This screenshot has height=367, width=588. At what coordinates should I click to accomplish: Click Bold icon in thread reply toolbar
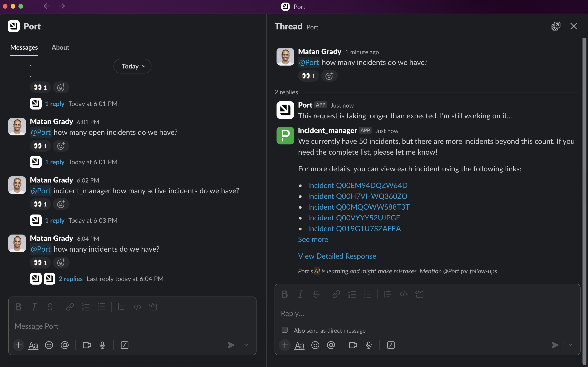(x=285, y=294)
